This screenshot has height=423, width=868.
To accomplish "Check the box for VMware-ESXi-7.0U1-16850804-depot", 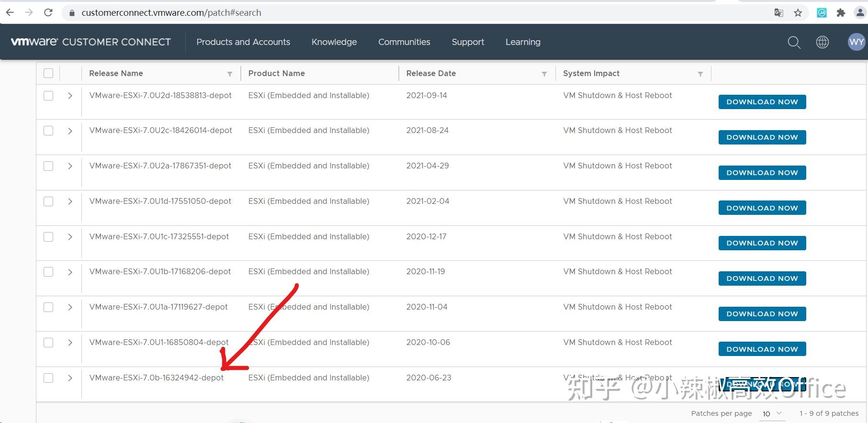I will [x=48, y=343].
